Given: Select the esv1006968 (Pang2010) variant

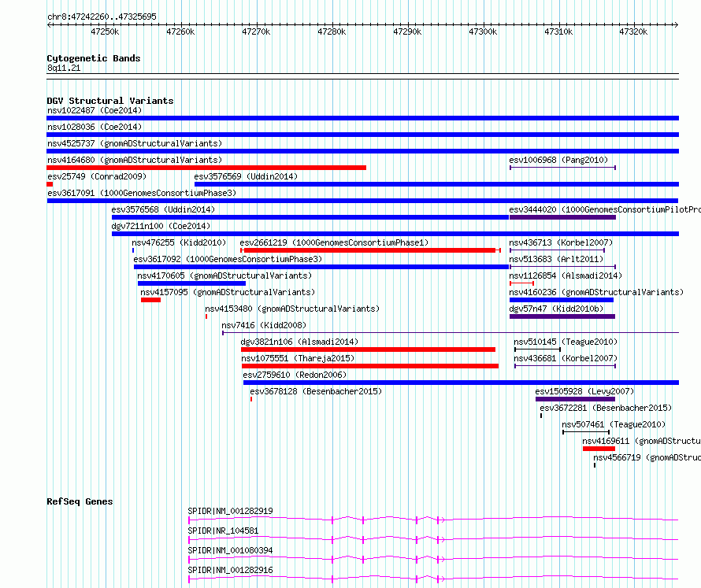Looking at the screenshot, I should coord(563,168).
